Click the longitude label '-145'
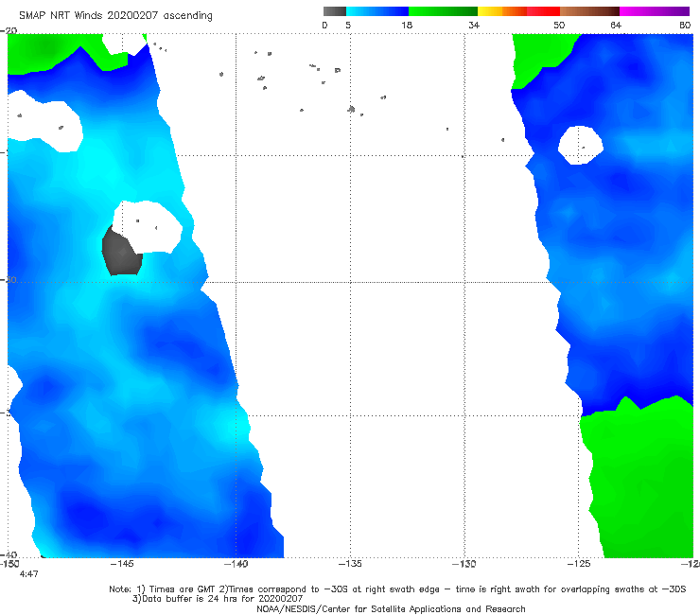Image resolution: width=700 pixels, height=615 pixels. [x=122, y=564]
